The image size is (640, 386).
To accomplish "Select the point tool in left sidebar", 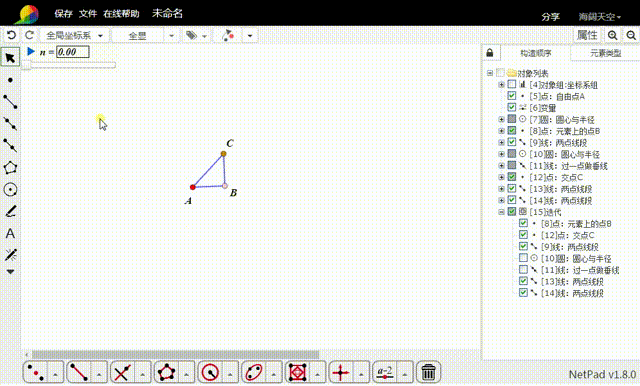I will pos(10,80).
